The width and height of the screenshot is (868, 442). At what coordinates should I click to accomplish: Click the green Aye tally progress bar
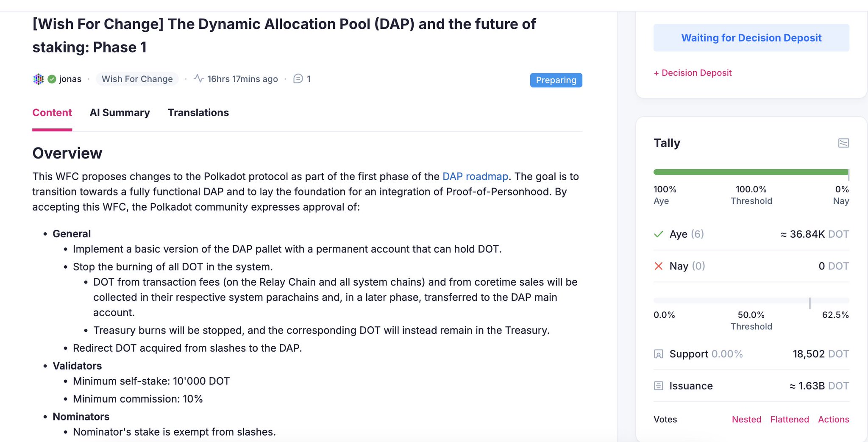pos(750,172)
